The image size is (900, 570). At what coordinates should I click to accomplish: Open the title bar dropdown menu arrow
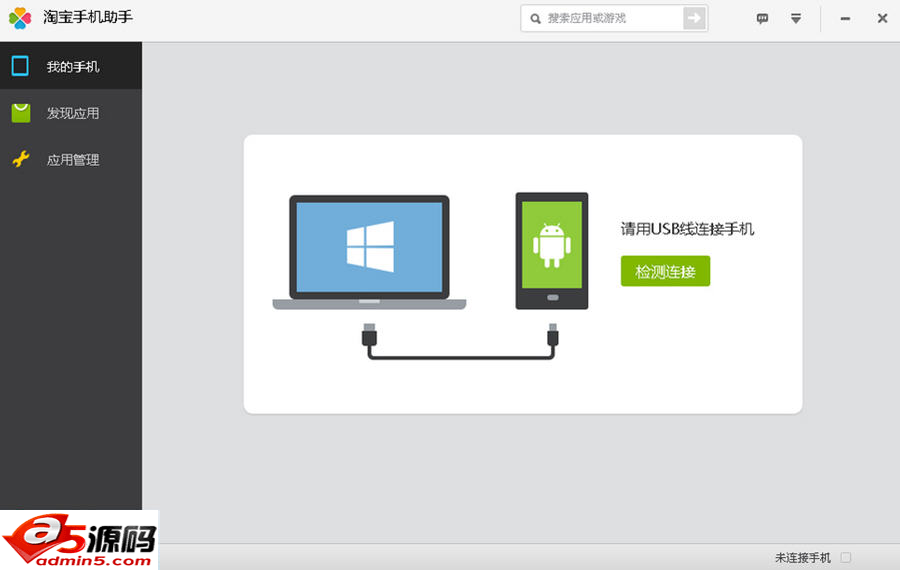click(x=796, y=19)
